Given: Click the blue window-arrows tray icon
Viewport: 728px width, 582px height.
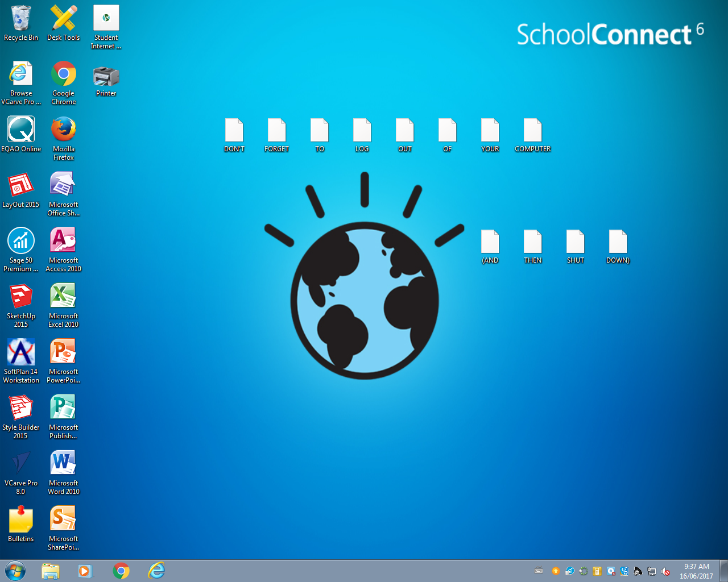Looking at the screenshot, I should [624, 571].
